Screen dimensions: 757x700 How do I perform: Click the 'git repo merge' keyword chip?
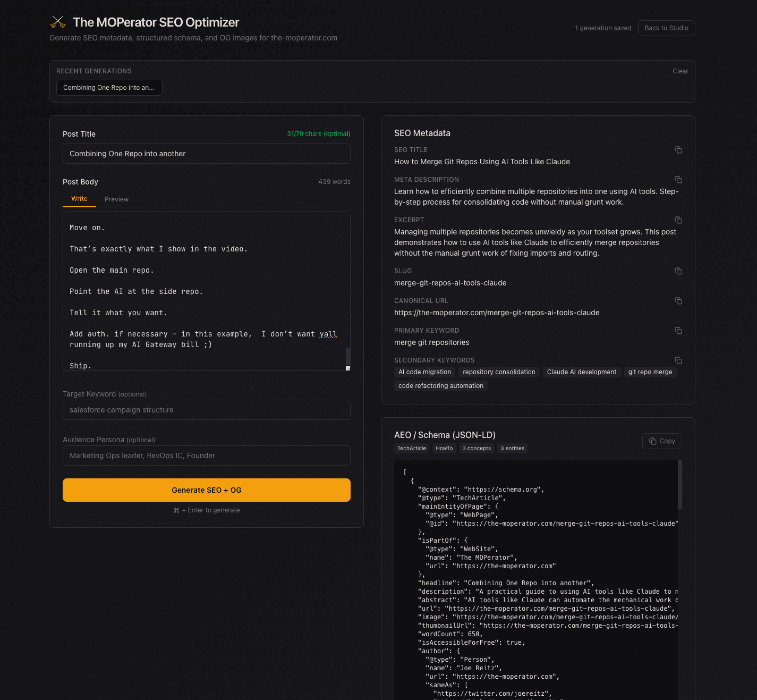coord(650,372)
